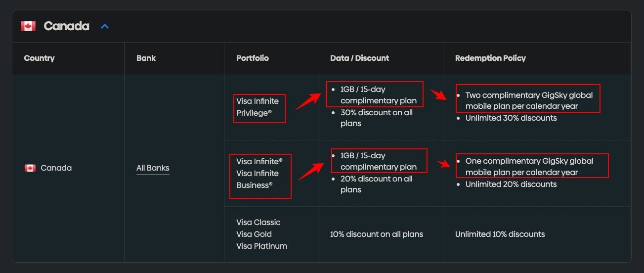Click the Visa Infinite Business portfolio text
The width and height of the screenshot is (644, 273).
[254, 185]
